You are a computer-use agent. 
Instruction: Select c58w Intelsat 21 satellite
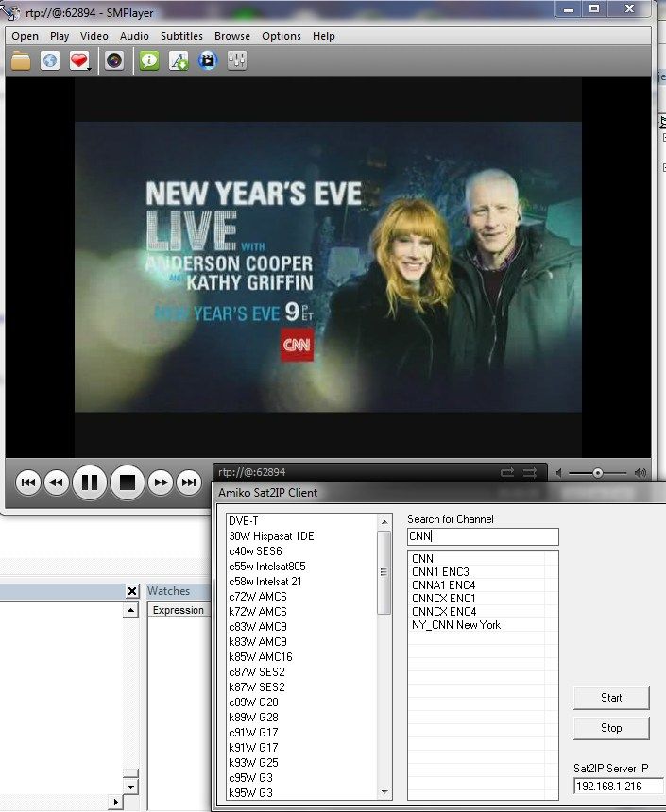pos(303,581)
